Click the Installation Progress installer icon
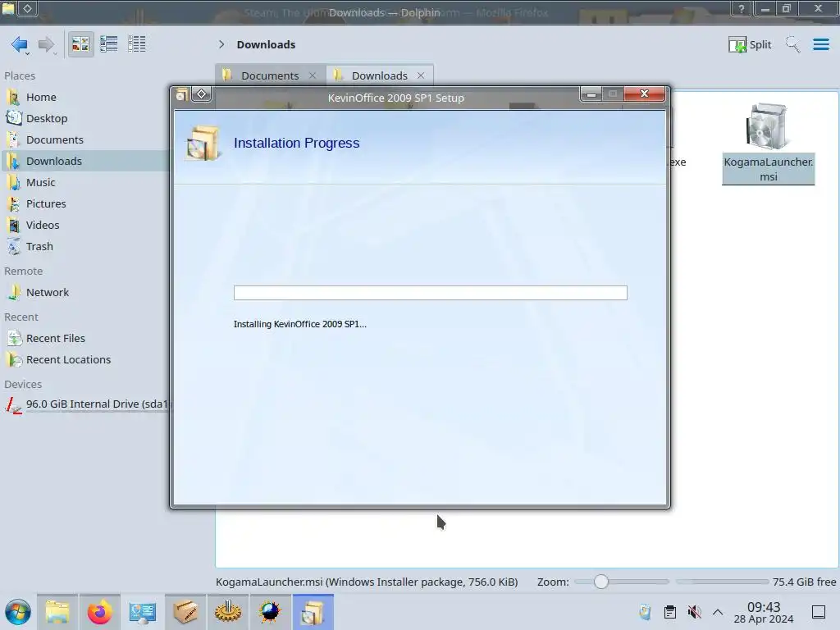 coord(203,143)
